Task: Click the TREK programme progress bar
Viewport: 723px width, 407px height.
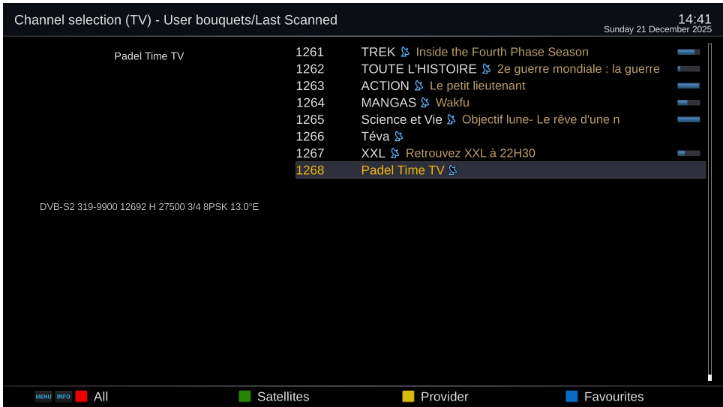Action: [x=688, y=52]
